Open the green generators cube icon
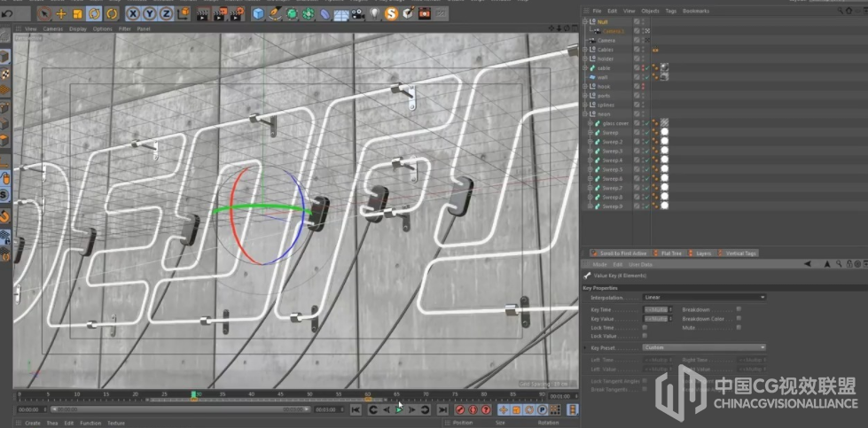The height and width of the screenshot is (428, 868). 291,14
